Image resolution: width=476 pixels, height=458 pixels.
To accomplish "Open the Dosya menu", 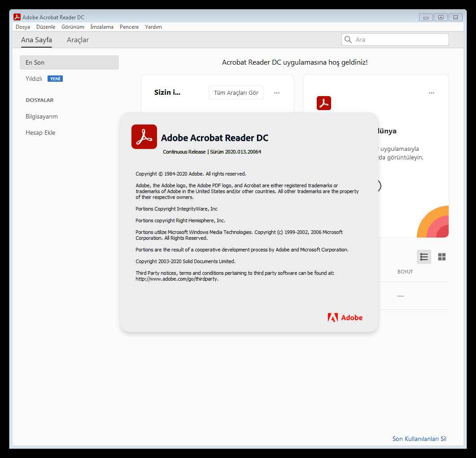I will pyautogui.click(x=23, y=27).
